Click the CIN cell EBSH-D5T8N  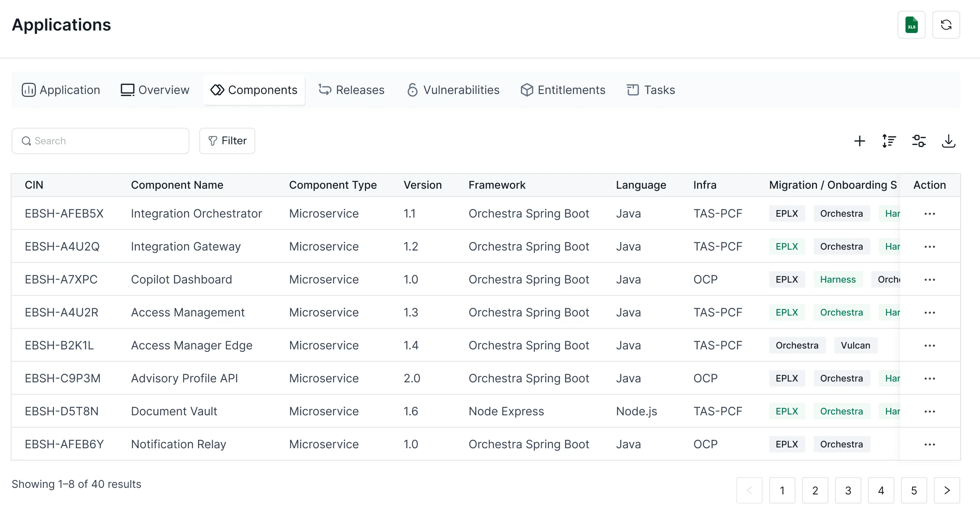61,411
